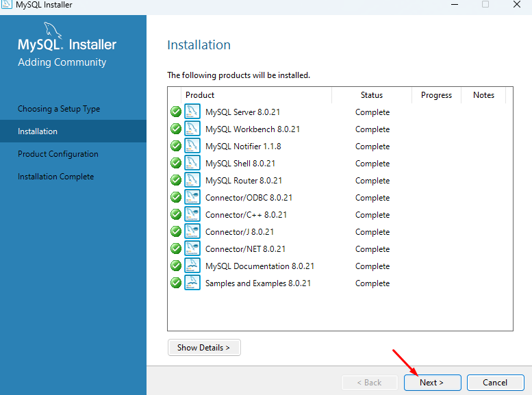
Task: Close the MySQL Installer window
Action: click(517, 4)
